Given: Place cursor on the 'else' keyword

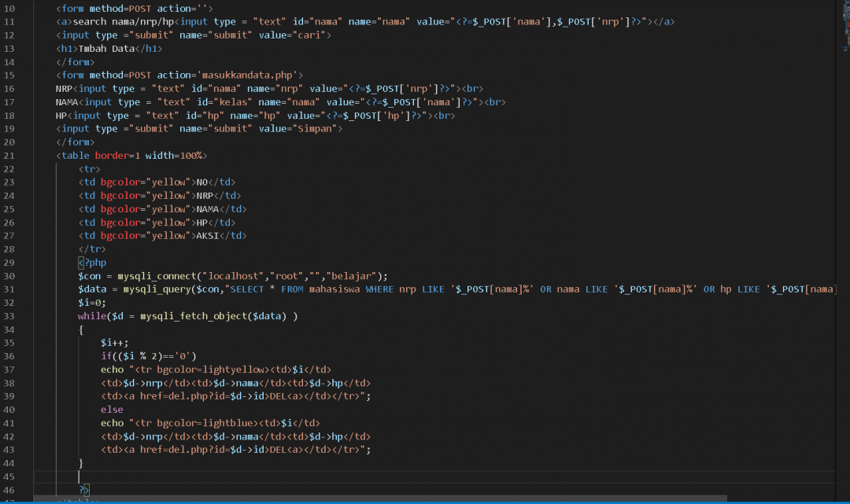Looking at the screenshot, I should pyautogui.click(x=112, y=410).
